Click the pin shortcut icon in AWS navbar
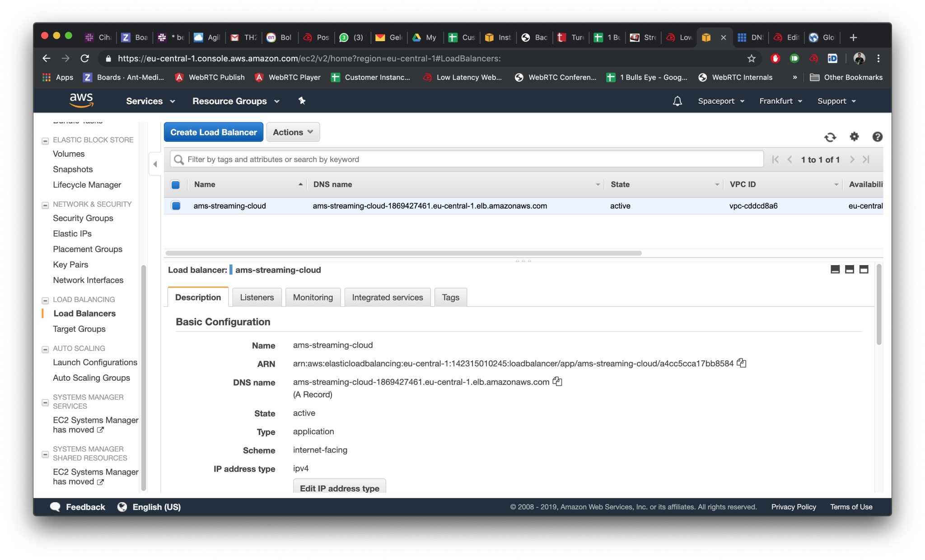This screenshot has width=925, height=560. pyautogui.click(x=302, y=101)
